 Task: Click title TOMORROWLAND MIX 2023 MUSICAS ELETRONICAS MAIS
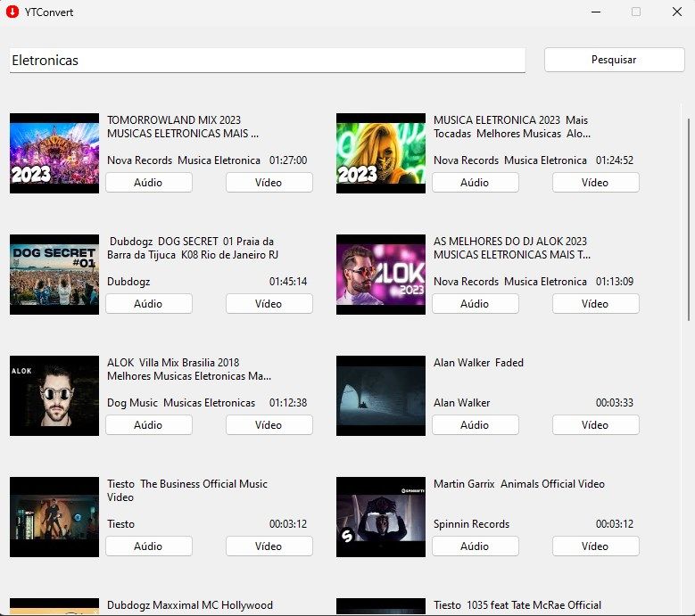183,127
